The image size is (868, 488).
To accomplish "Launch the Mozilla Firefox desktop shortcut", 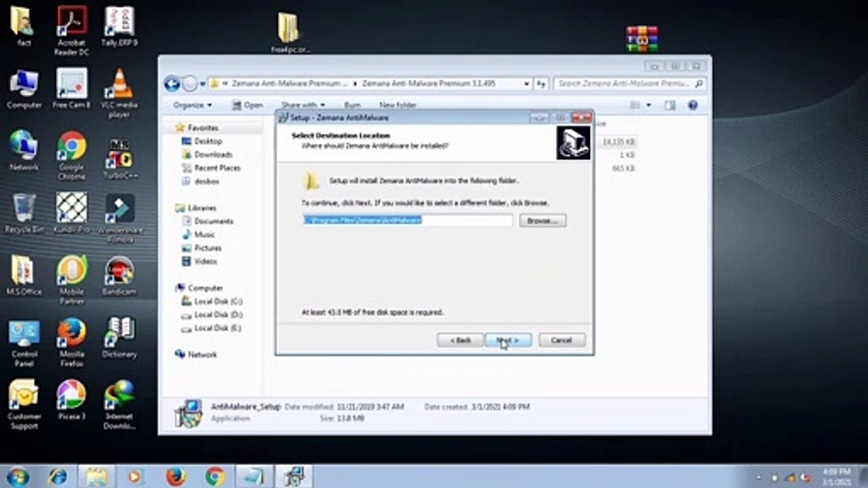I will click(x=72, y=342).
